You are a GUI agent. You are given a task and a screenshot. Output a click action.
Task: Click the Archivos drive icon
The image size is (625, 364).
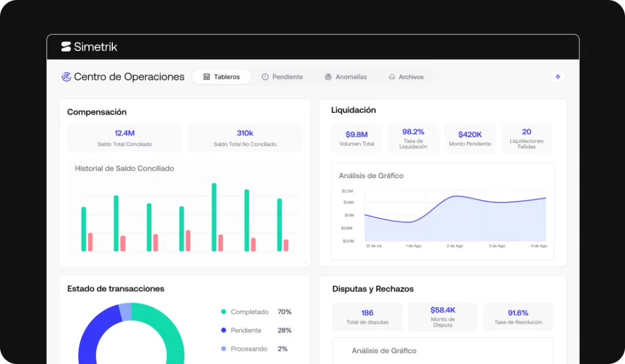(x=392, y=77)
